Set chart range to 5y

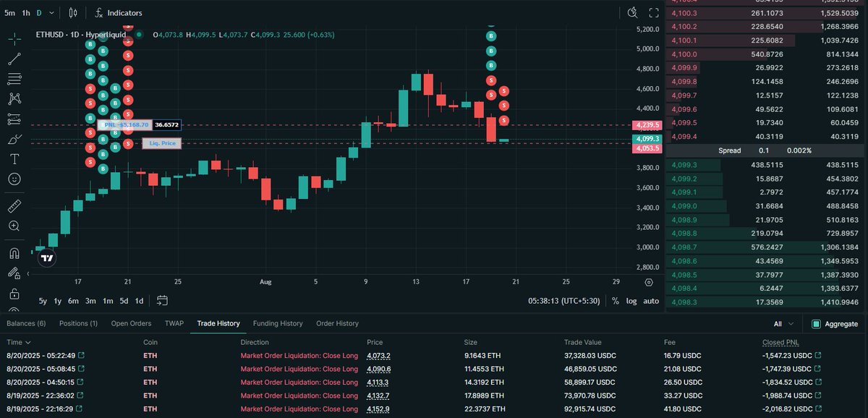[x=43, y=301]
